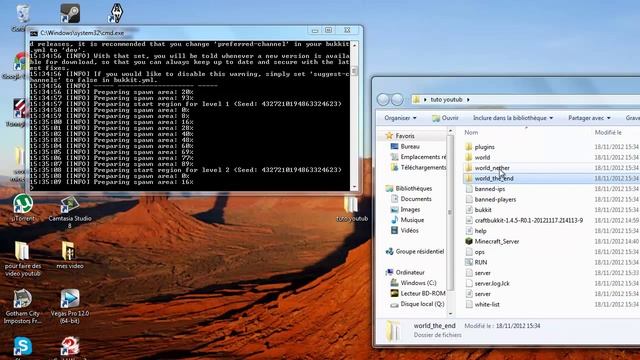This screenshot has width=640, height=360.
Task: Open the 'tuto youtub' desktop folder icon
Action: click(352, 209)
